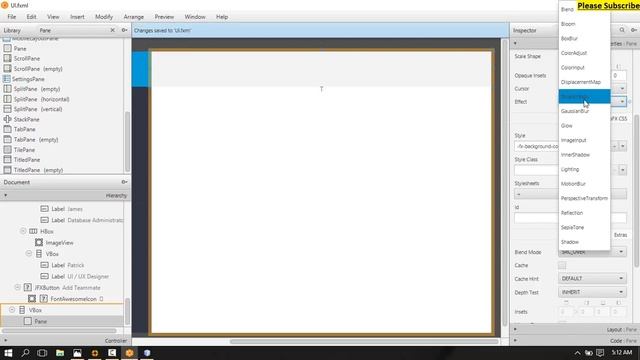Select Label James in the hierarchy

[67, 209]
